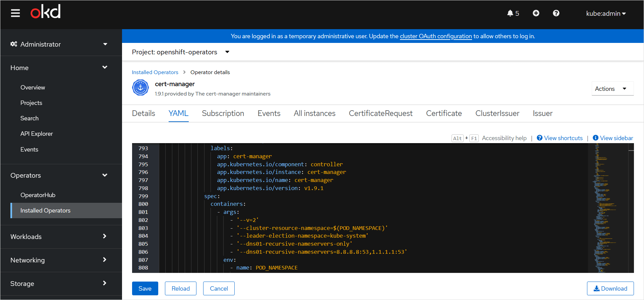Open the kube:admin user dropdown
This screenshot has width=644, height=300.
click(x=606, y=13)
